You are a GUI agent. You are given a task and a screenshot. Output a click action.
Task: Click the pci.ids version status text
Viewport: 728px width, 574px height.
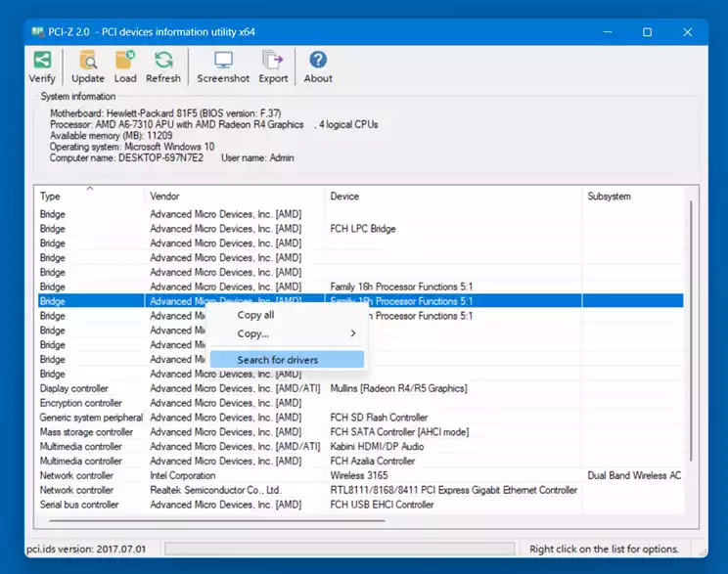point(86,549)
